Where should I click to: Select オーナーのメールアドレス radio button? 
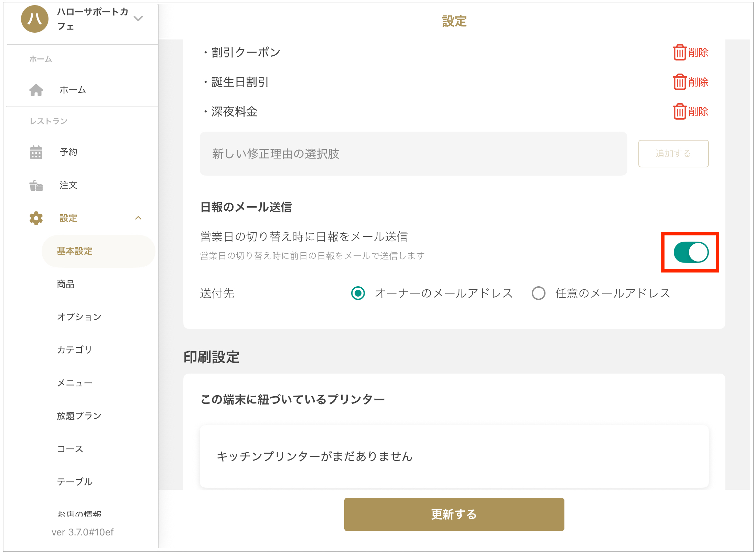(x=358, y=293)
